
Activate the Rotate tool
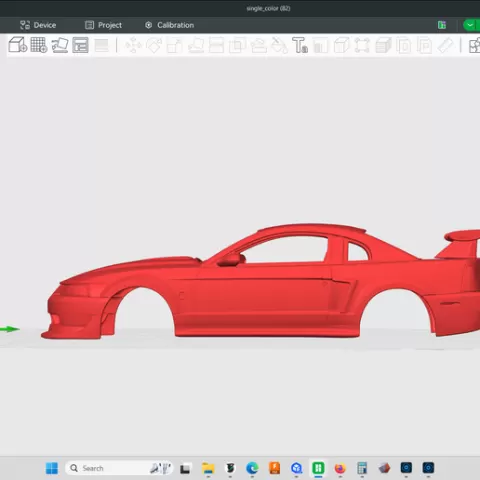154,45
